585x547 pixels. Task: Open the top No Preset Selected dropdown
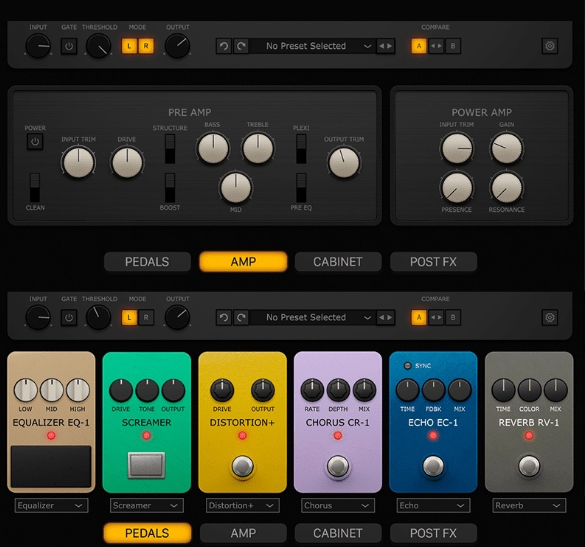313,46
